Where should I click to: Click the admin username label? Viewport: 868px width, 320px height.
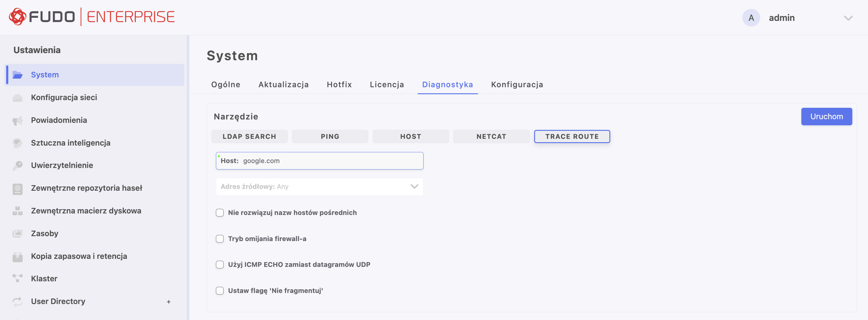point(781,18)
